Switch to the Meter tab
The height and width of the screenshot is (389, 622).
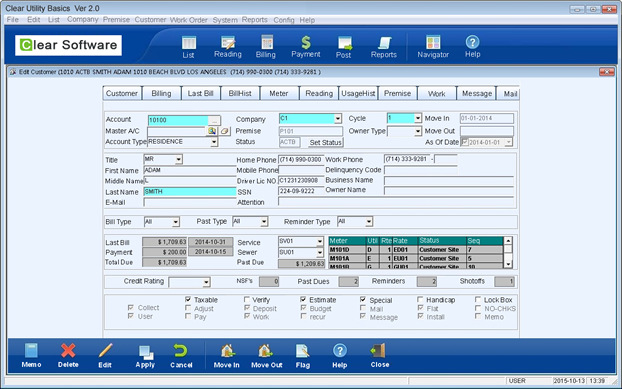point(278,93)
